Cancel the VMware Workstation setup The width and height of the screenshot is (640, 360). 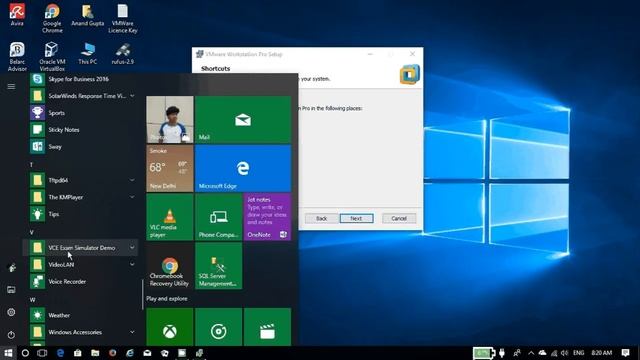coord(399,218)
